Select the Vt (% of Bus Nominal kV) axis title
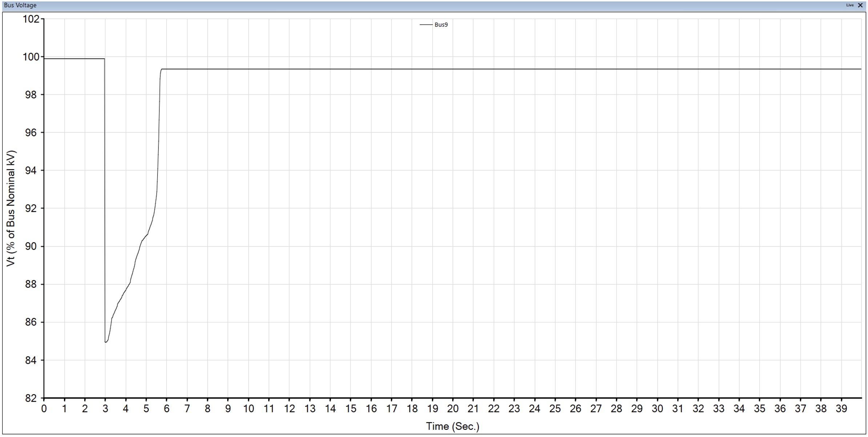The height and width of the screenshot is (437, 868). click(x=11, y=208)
